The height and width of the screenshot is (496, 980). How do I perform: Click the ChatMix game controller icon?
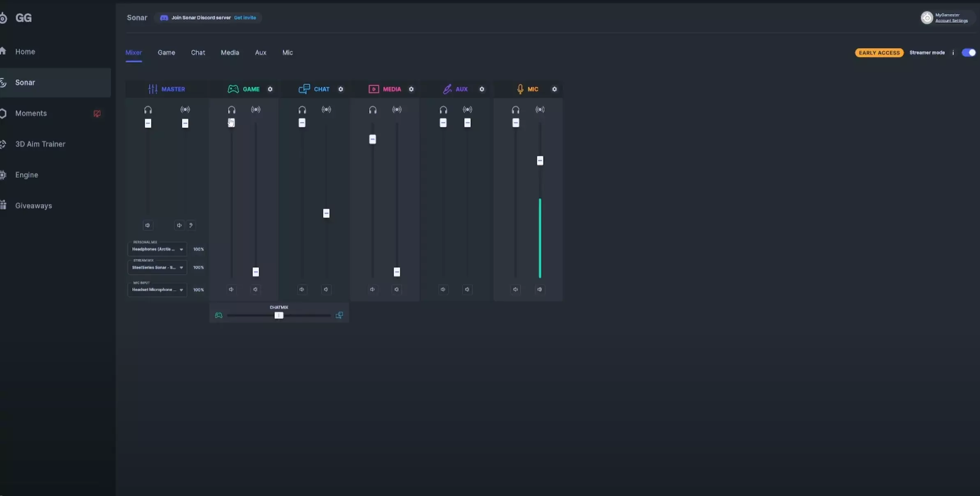click(219, 315)
